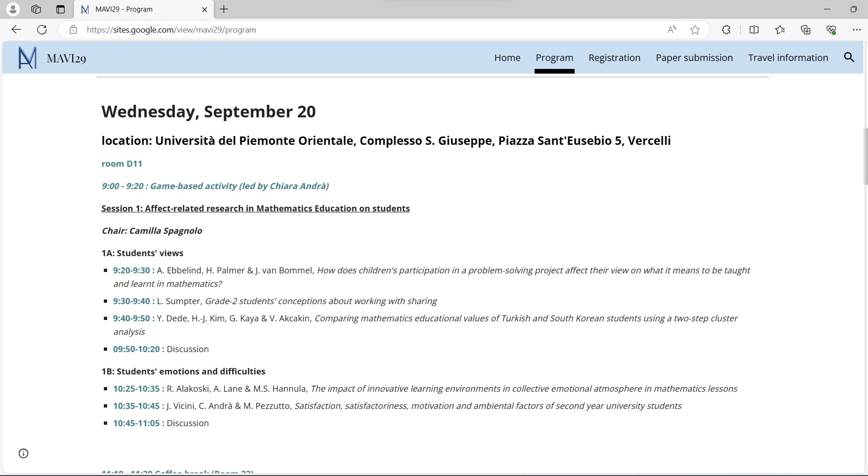Open a new browser tab

[x=224, y=9]
